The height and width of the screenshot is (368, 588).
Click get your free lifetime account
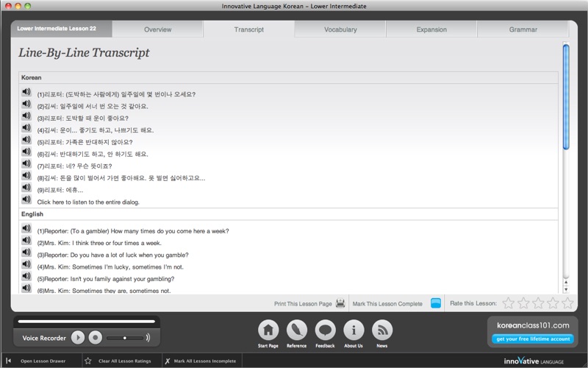click(533, 339)
